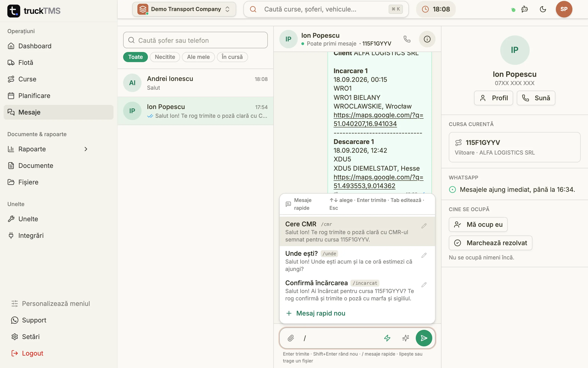Edit the Cere CMR quick message pencil
Image resolution: width=588 pixels, height=368 pixels.
424,226
